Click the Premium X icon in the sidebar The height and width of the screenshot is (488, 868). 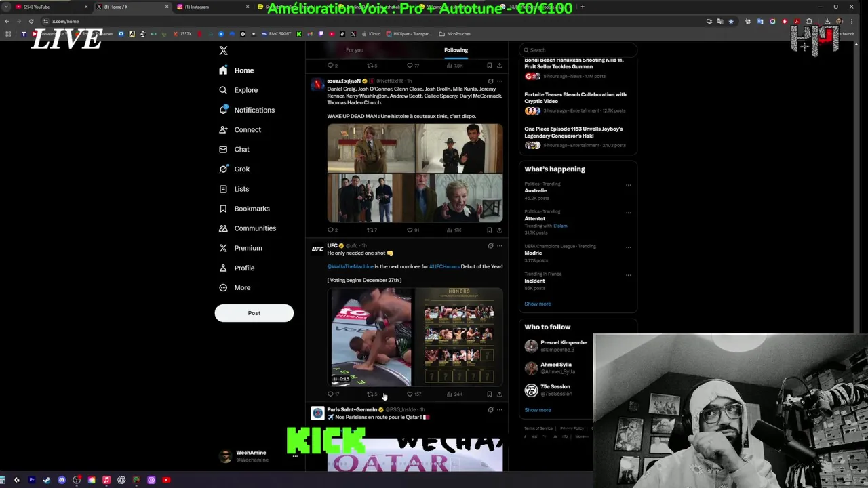(223, 248)
